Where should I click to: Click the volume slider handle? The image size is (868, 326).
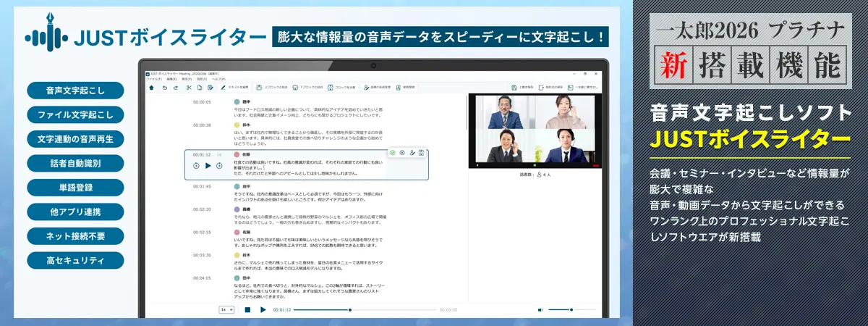571,309
